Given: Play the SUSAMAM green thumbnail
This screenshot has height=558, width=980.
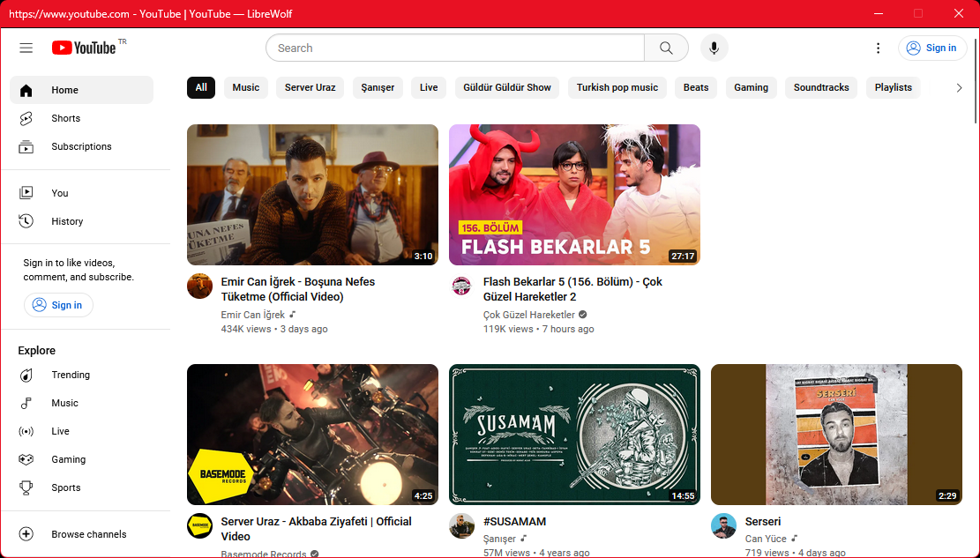Looking at the screenshot, I should point(574,435).
